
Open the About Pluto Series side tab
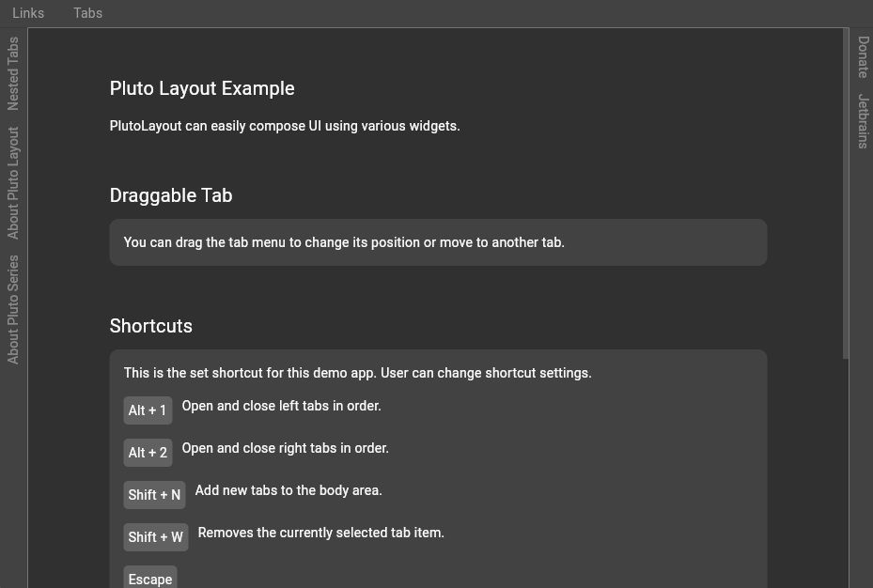pos(13,309)
